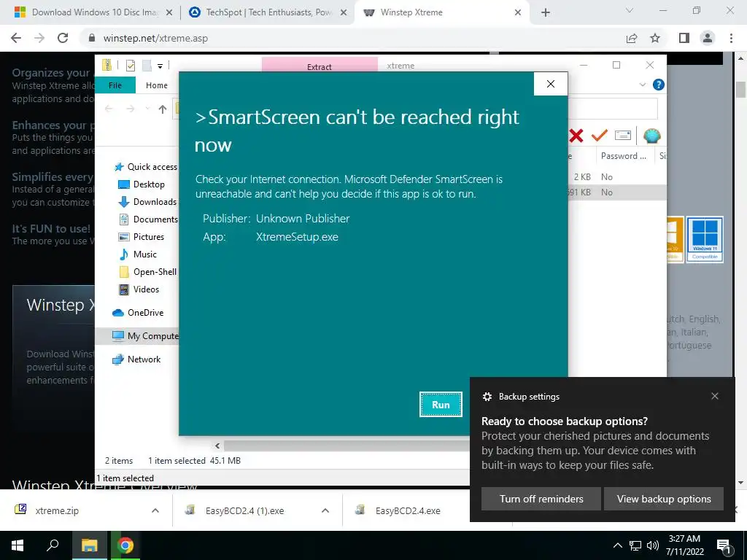Close the Winstep Xtreme browser tab
This screenshot has height=560, width=747.
[x=518, y=13]
